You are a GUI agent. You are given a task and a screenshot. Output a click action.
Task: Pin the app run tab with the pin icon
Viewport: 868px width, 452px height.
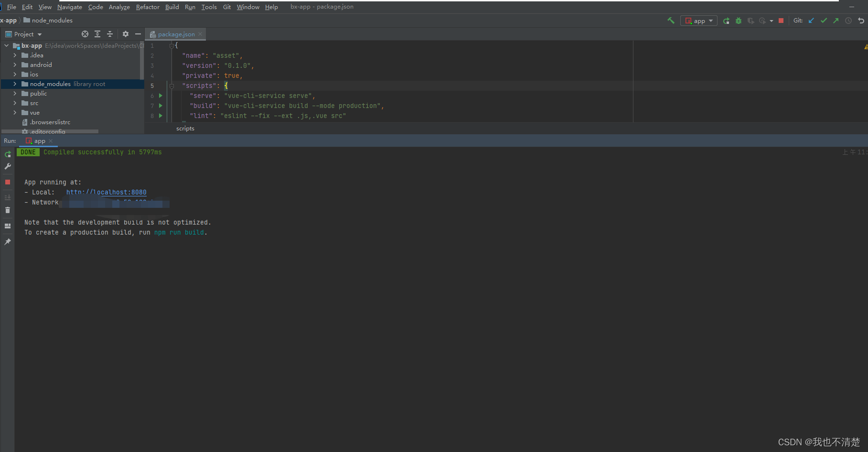7,242
